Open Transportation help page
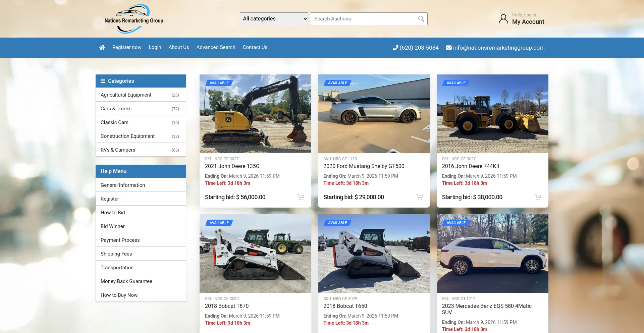644x333 pixels. (x=141, y=268)
